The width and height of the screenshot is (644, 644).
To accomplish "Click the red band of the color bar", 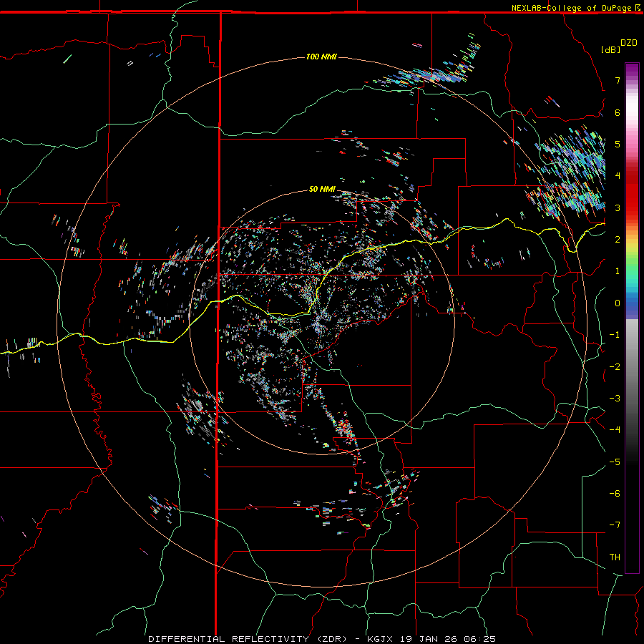I will (x=632, y=193).
